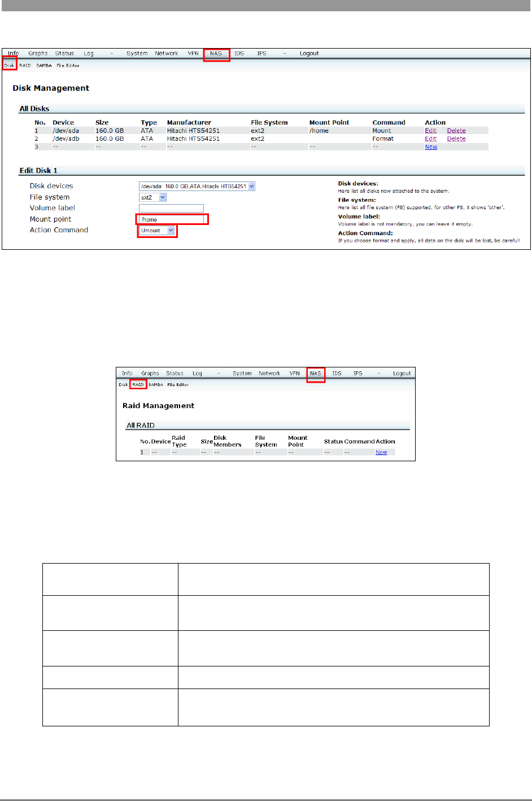
Task: Open Status menu in the Disk Management screenshot
Action: pyautogui.click(x=64, y=54)
